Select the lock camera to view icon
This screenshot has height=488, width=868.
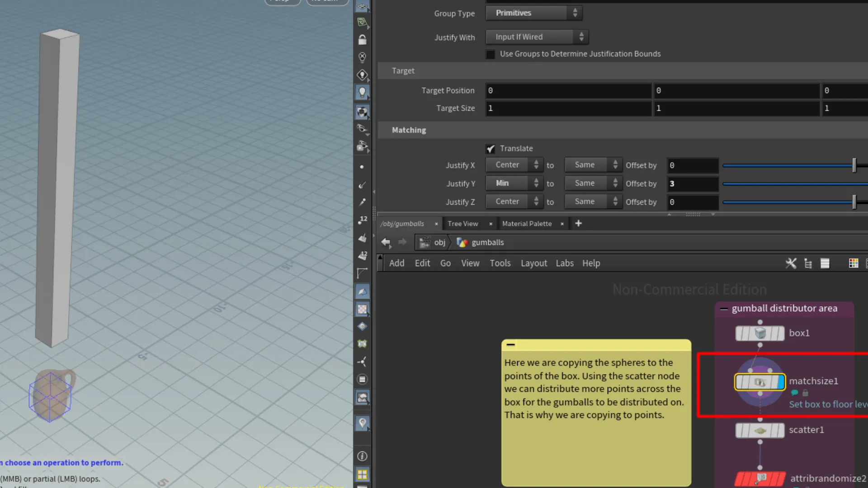362,40
